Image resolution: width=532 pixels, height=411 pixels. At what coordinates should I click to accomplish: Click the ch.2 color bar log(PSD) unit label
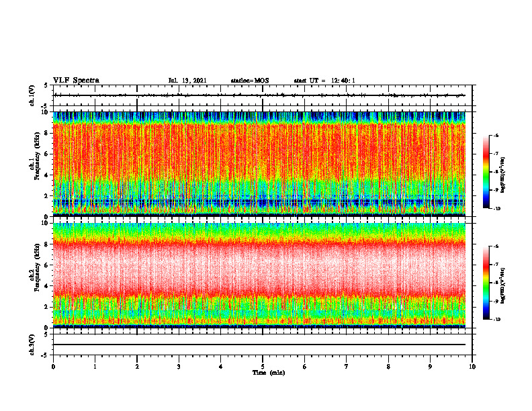[503, 286]
